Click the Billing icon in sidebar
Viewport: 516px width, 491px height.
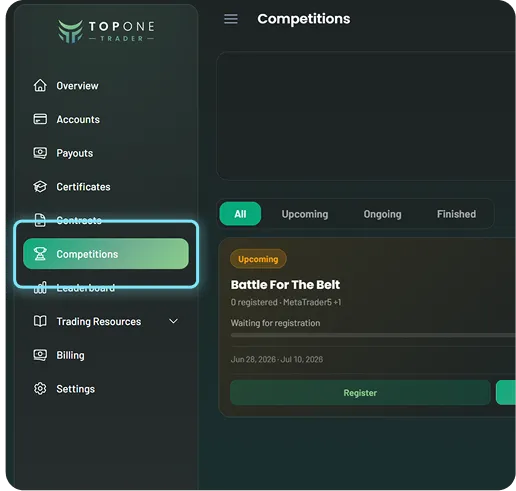point(40,355)
